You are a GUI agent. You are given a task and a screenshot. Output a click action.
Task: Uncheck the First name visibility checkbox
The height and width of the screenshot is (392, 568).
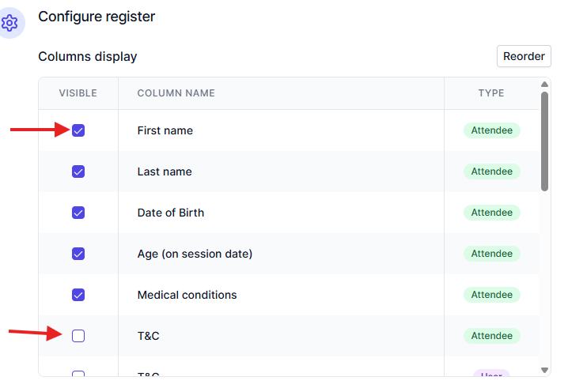tap(78, 130)
